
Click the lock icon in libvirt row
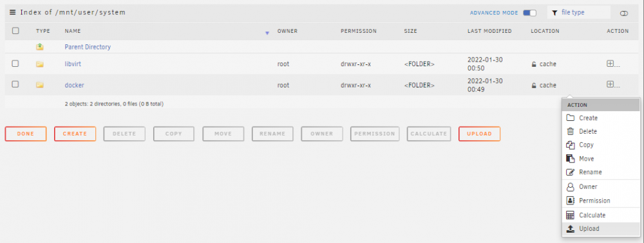point(533,64)
